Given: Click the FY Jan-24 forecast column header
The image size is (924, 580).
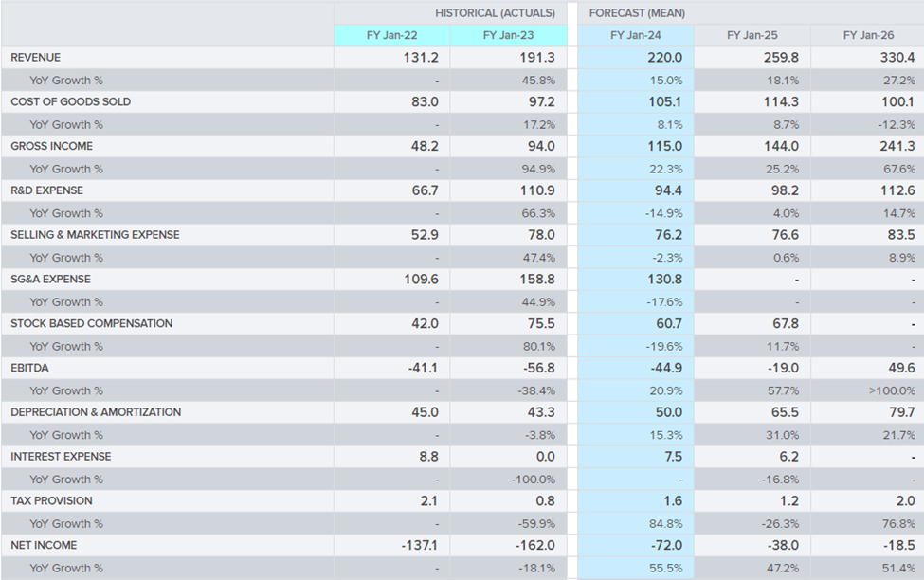Looking at the screenshot, I should (x=636, y=35).
